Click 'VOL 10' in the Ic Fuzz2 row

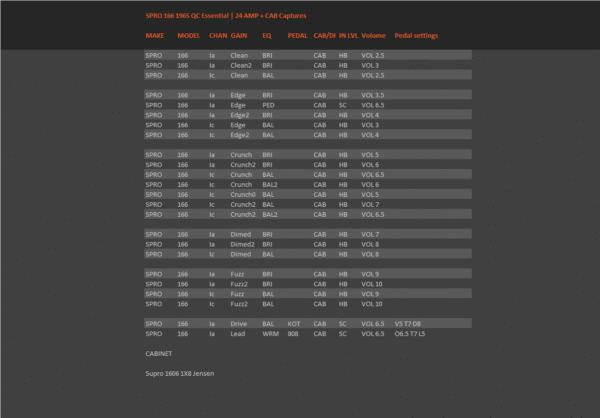point(372,304)
